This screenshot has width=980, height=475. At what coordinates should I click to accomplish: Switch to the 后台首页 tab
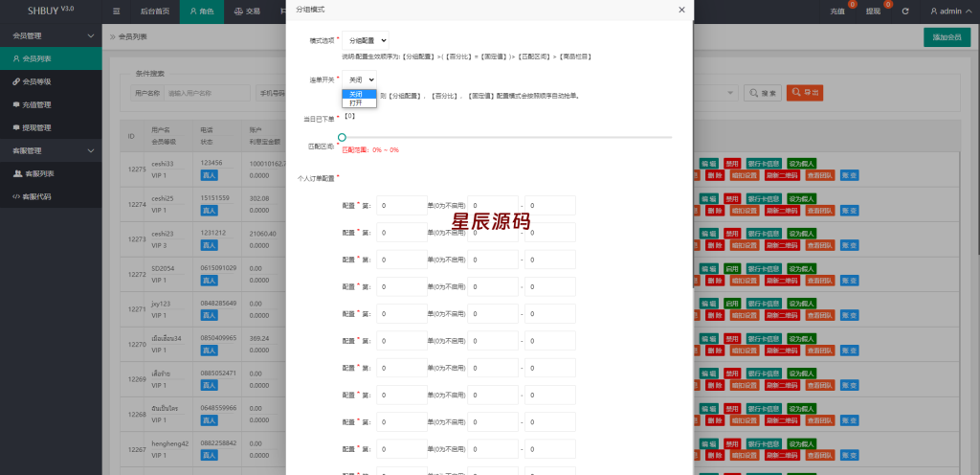155,11
